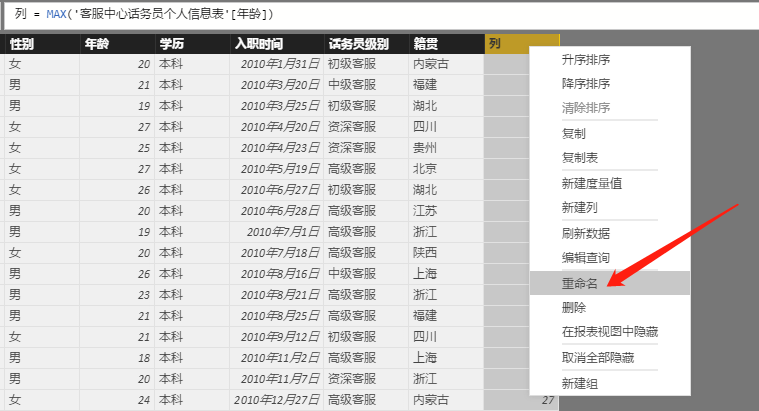The image size is (759, 411).
Task: Select 复制表 from the context menu
Action: (x=579, y=157)
